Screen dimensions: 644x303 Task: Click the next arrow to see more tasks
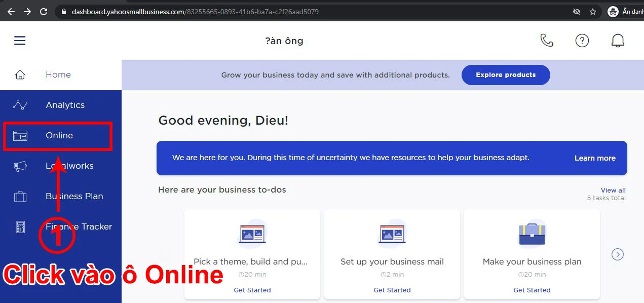click(617, 254)
